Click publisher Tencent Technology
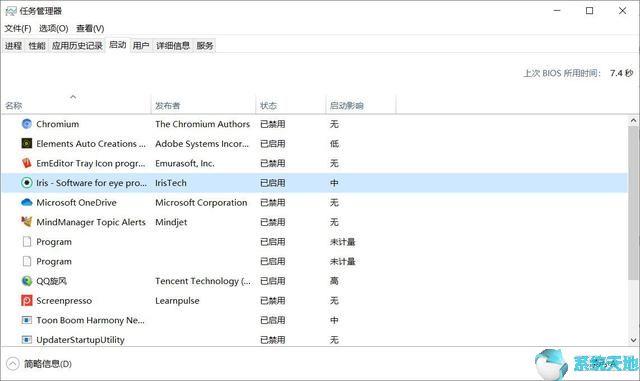The image size is (640, 381). point(203,281)
